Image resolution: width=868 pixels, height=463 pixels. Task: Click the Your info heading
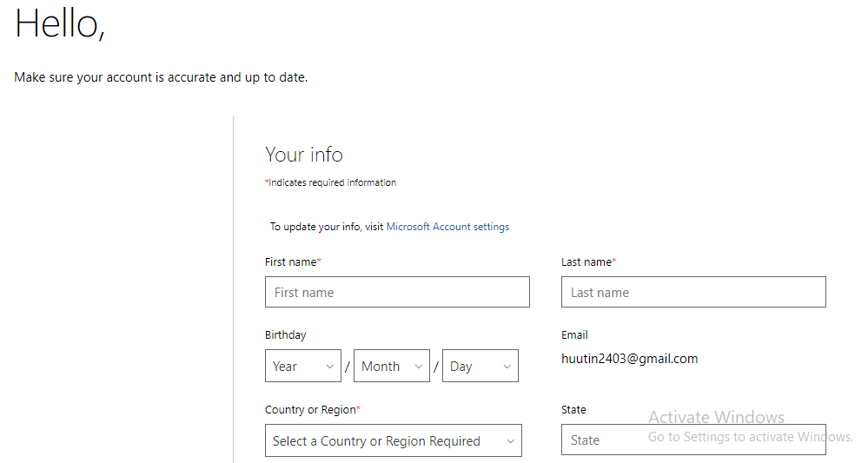[x=304, y=155]
